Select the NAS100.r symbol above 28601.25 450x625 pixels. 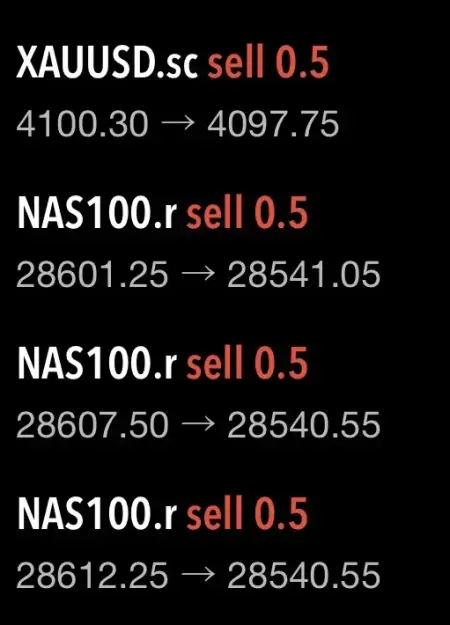[97, 212]
